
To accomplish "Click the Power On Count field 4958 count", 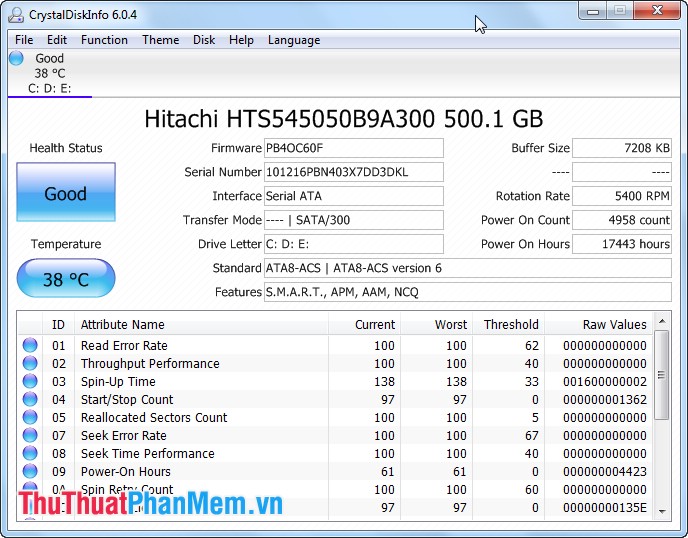I will pos(622,220).
